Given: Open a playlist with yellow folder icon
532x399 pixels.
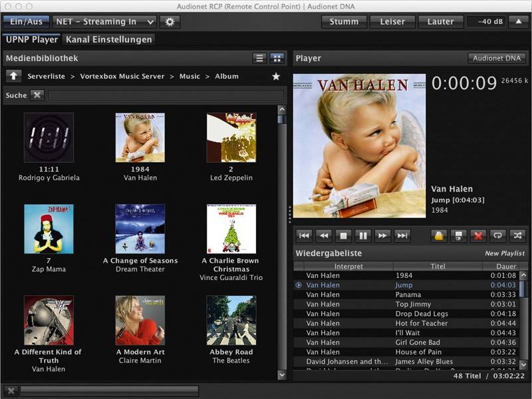Looking at the screenshot, I should (x=439, y=236).
